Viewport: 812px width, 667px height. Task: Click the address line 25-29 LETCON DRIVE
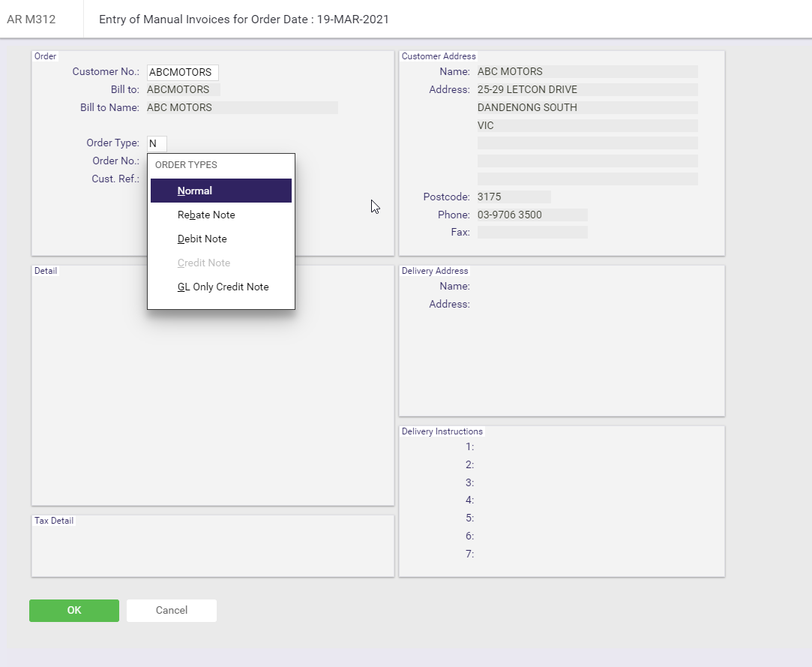pyautogui.click(x=587, y=90)
